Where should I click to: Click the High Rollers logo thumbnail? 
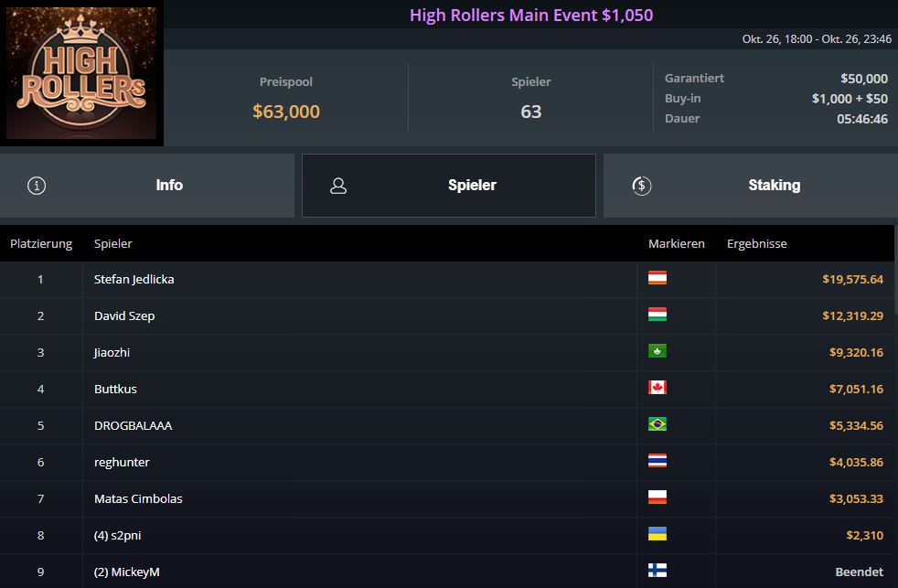[81, 74]
